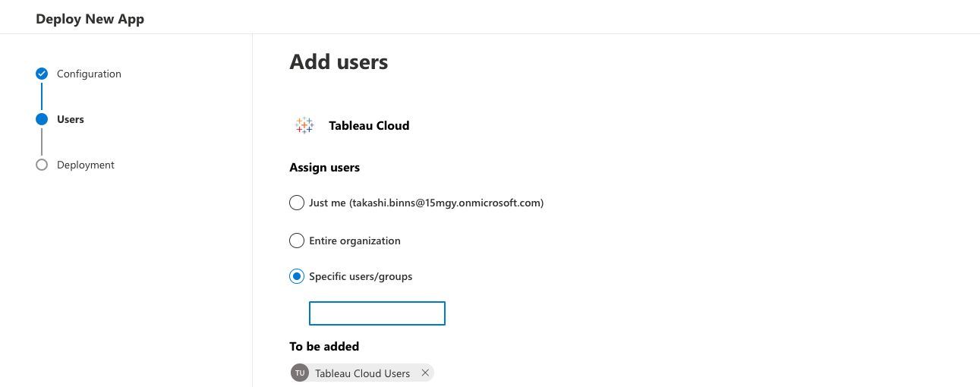This screenshot has width=980, height=387.
Task: Click the Tableau Cloud logo icon
Action: click(x=304, y=125)
